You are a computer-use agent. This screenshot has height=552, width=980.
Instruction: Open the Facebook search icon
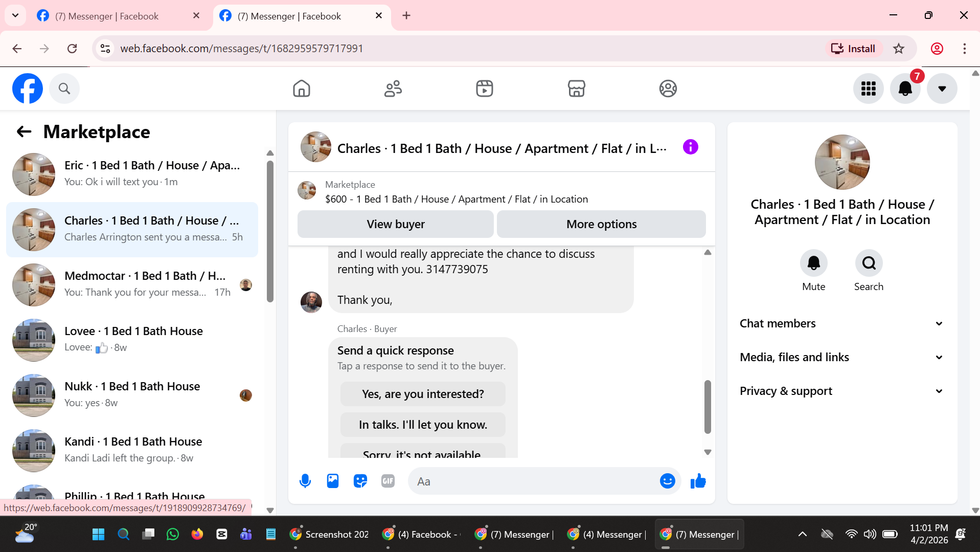[x=64, y=89]
